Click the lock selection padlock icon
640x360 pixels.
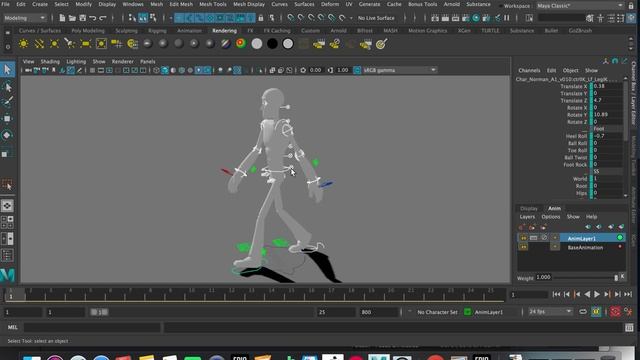[261, 18]
